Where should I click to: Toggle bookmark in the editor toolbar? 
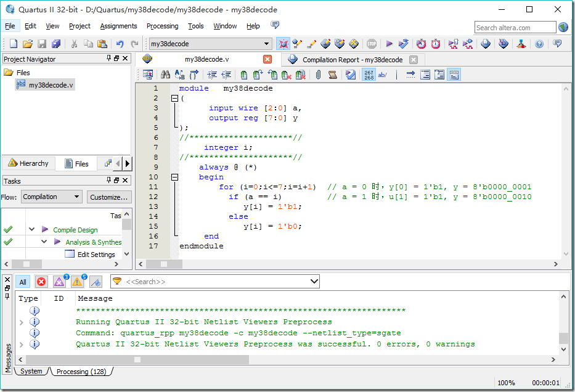click(x=244, y=75)
